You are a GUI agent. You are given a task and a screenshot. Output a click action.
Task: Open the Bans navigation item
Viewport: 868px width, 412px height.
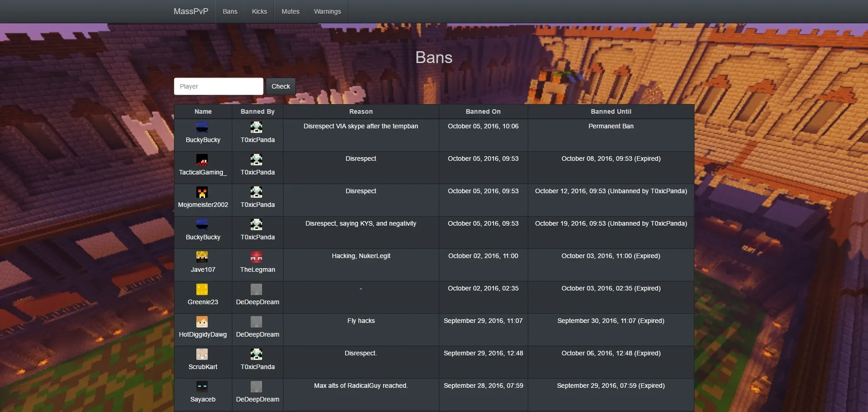point(230,11)
